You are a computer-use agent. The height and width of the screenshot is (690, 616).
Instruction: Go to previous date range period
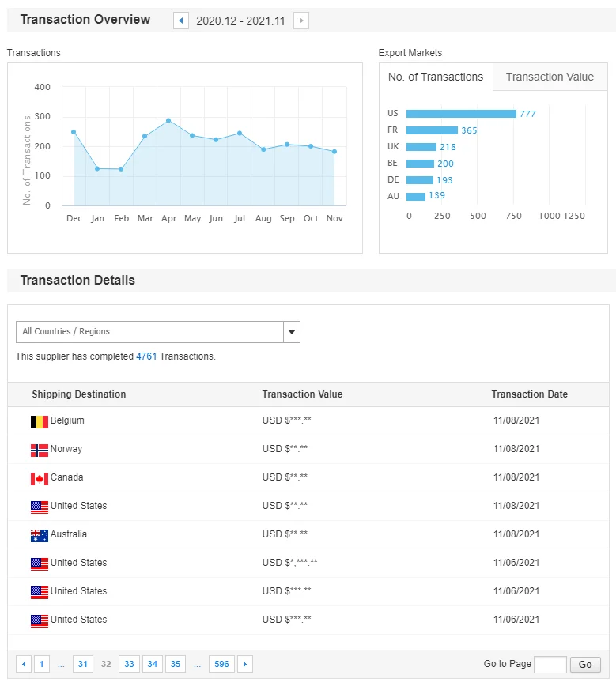coord(181,21)
